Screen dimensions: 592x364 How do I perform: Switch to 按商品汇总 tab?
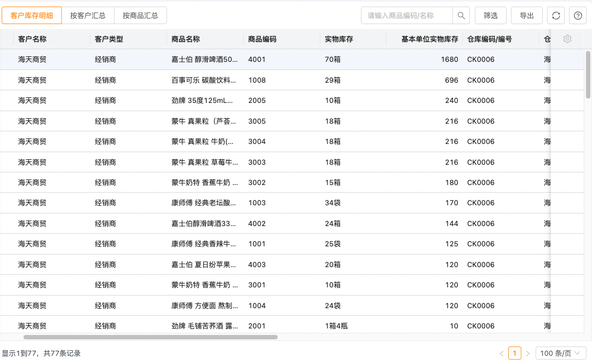140,15
